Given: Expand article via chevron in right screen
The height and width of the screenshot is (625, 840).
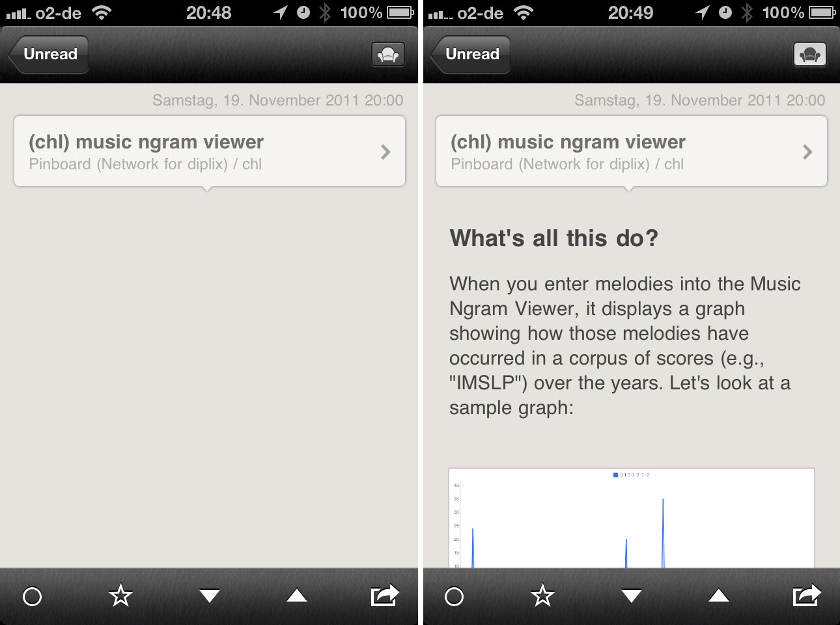Looking at the screenshot, I should pyautogui.click(x=807, y=152).
